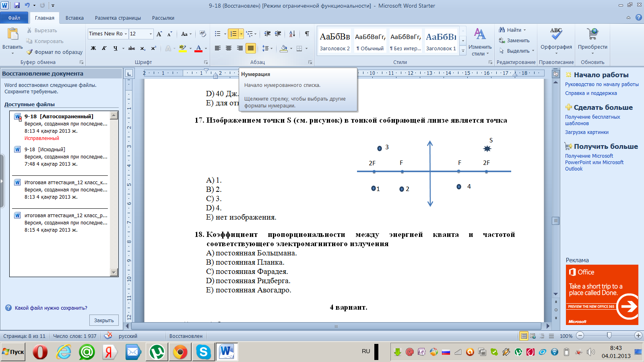Set Align Right paragraph alignment
Image resolution: width=644 pixels, height=362 pixels.
pos(239,48)
